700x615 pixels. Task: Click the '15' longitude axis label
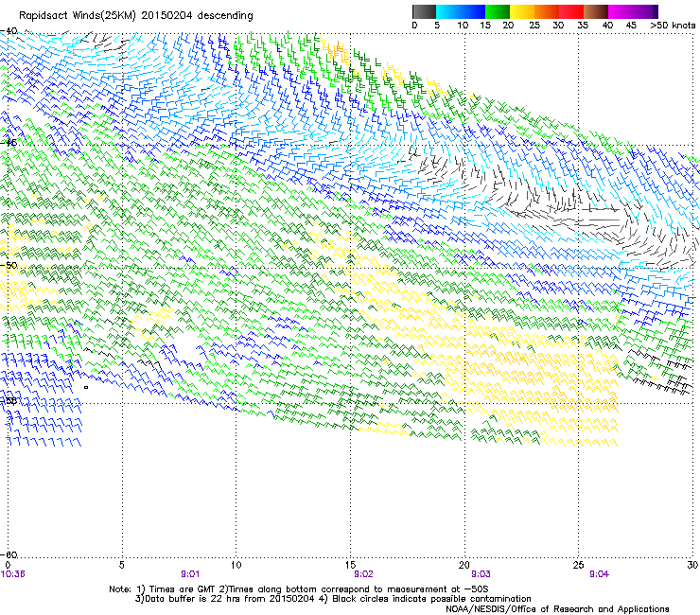pos(350,565)
